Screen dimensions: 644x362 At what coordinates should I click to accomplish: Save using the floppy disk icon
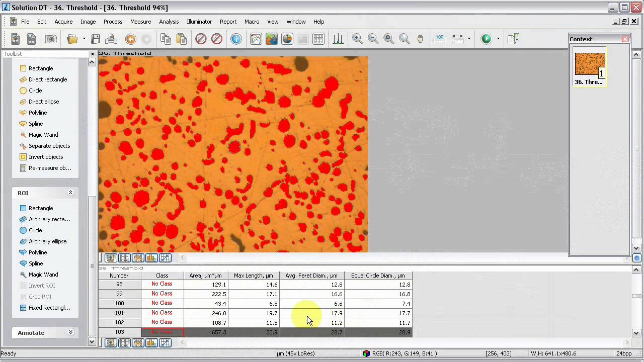point(96,39)
